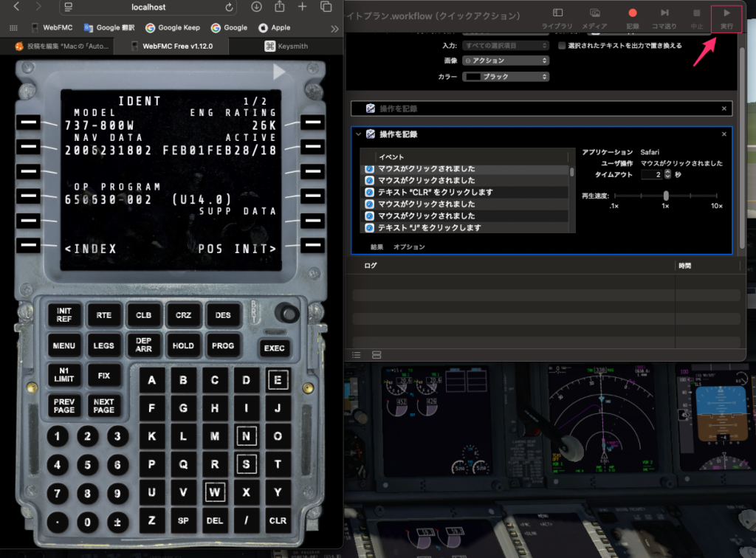Screen dimensions: 756x558
Task: Enable replace selected text with output checkbox
Action: pos(563,46)
